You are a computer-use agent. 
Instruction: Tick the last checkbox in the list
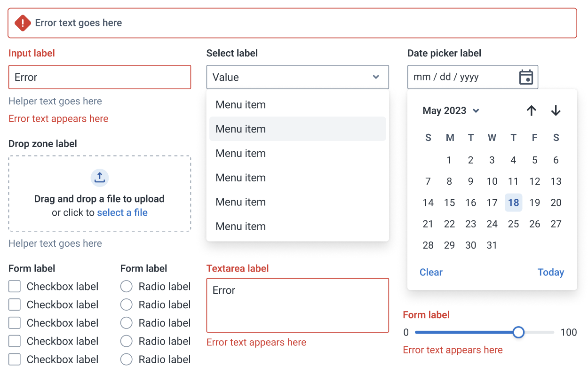pos(15,359)
